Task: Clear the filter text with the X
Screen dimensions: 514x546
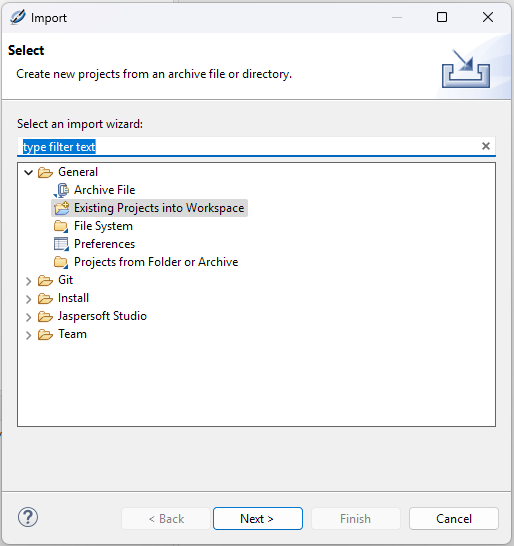Action: click(x=486, y=146)
